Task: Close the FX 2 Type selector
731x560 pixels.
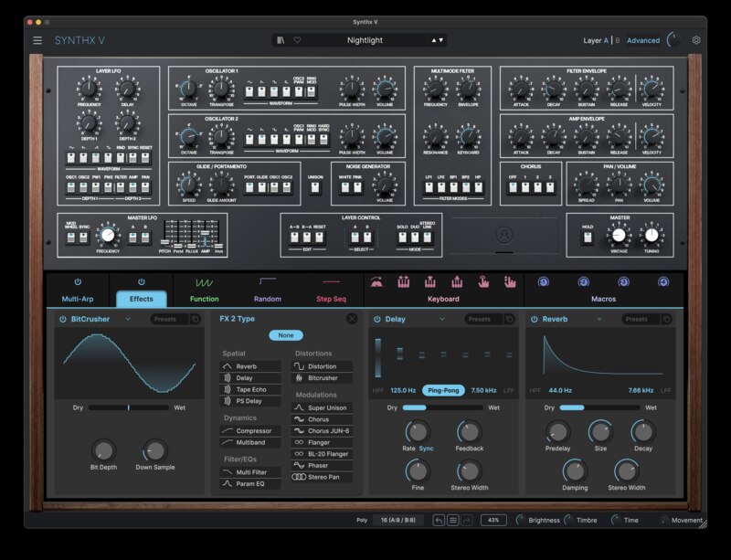Action: tap(352, 319)
